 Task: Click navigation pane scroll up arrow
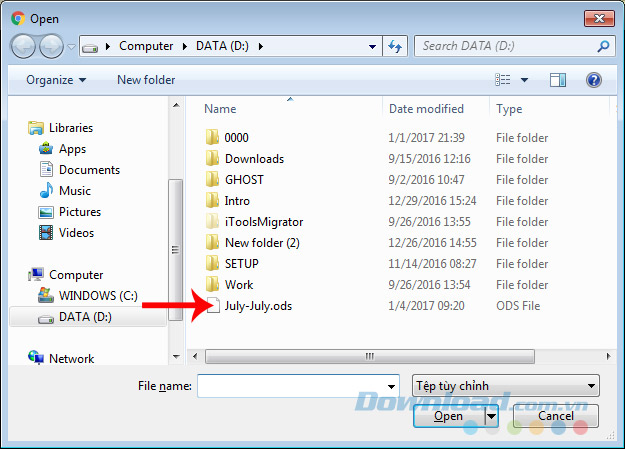(x=176, y=105)
